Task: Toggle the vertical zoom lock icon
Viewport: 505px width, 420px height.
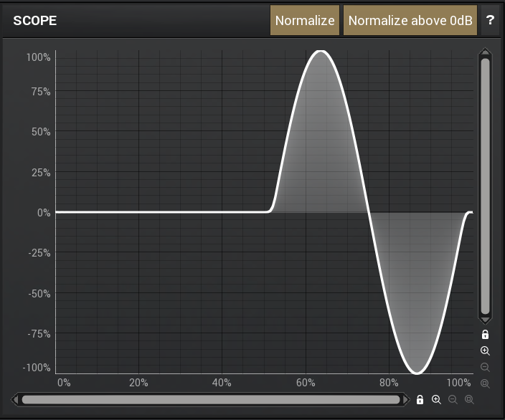Action: [485, 335]
